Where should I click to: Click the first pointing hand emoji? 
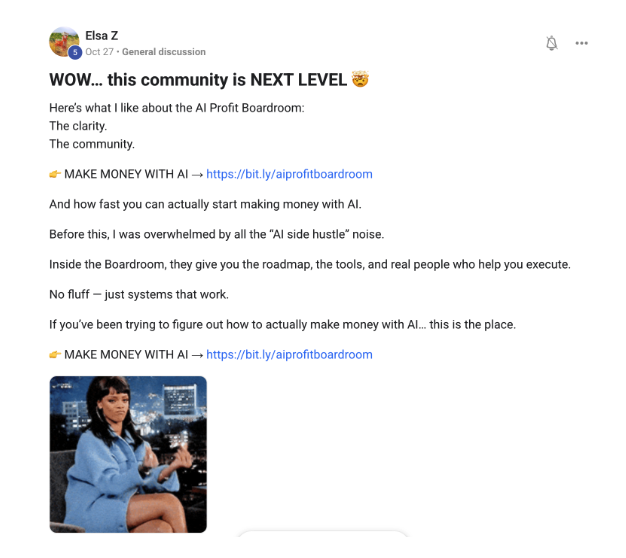click(55, 174)
